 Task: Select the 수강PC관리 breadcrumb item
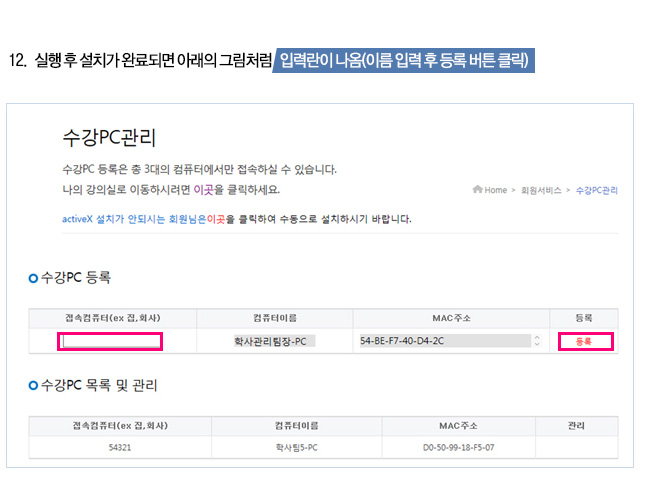(597, 190)
